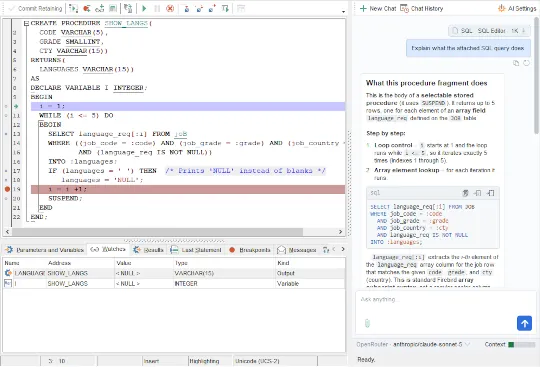This screenshot has height=367, width=540.
Task: Toggle the breakpoint on line 19
Action: tap(7, 189)
